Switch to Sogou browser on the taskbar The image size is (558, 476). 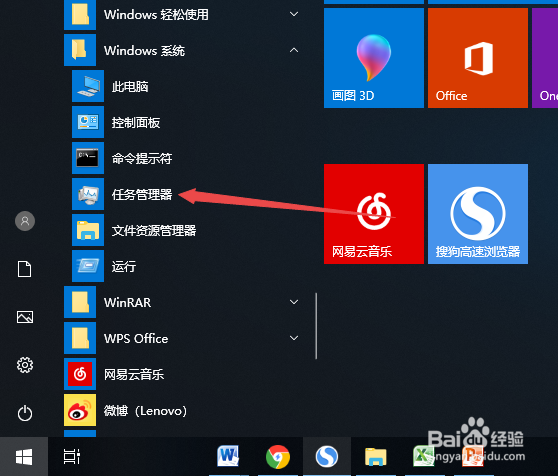click(x=327, y=456)
